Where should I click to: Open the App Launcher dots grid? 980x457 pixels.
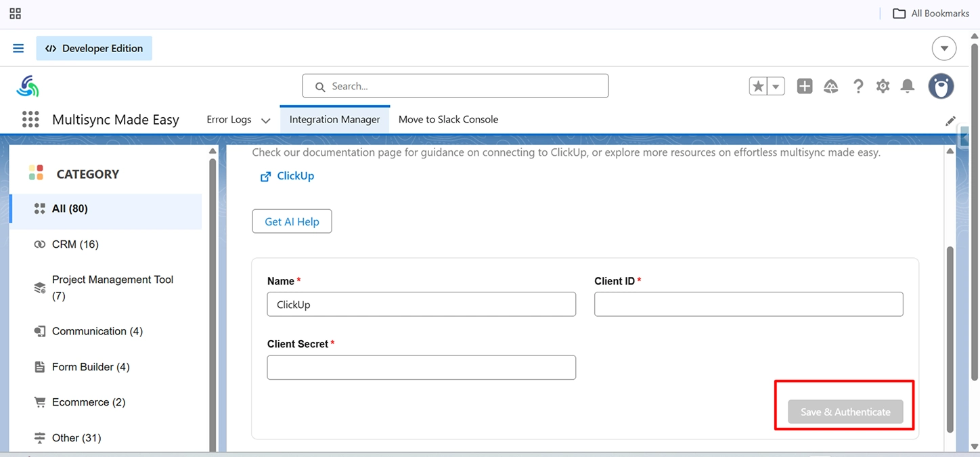pyautogui.click(x=30, y=120)
